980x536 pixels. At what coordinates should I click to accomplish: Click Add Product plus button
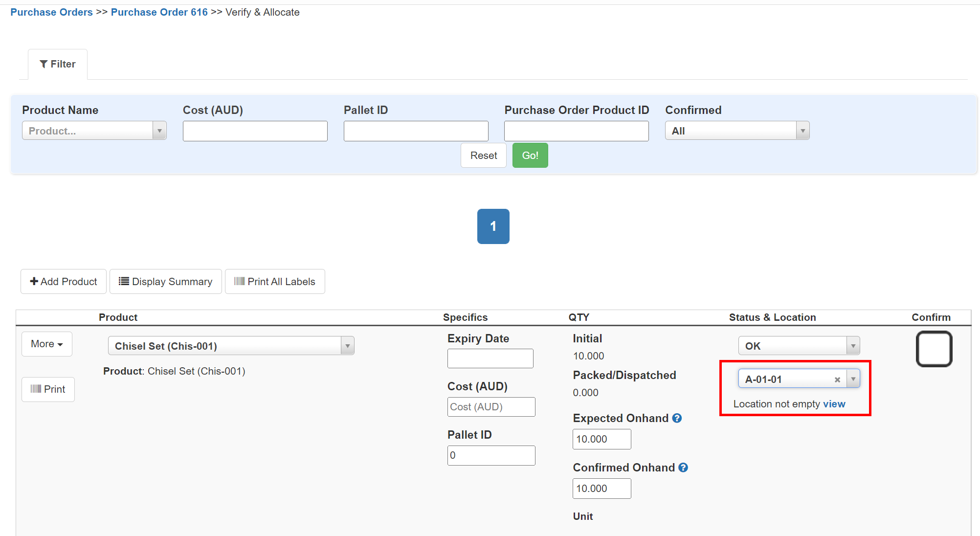(64, 282)
